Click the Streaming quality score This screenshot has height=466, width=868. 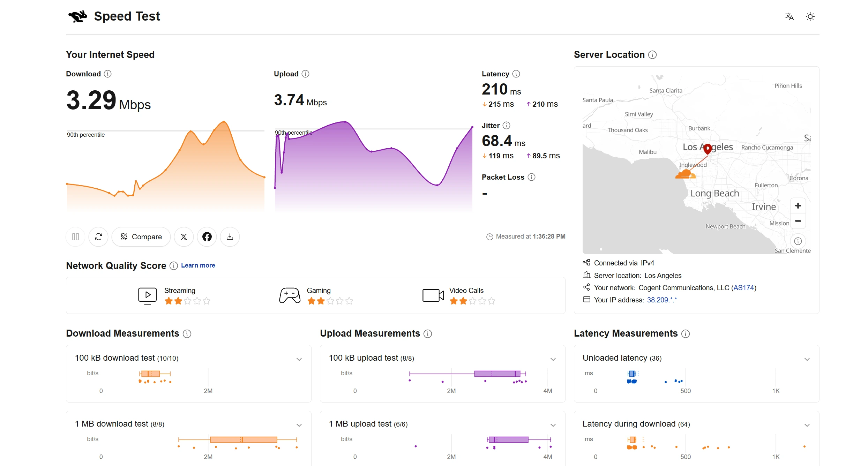174,295
